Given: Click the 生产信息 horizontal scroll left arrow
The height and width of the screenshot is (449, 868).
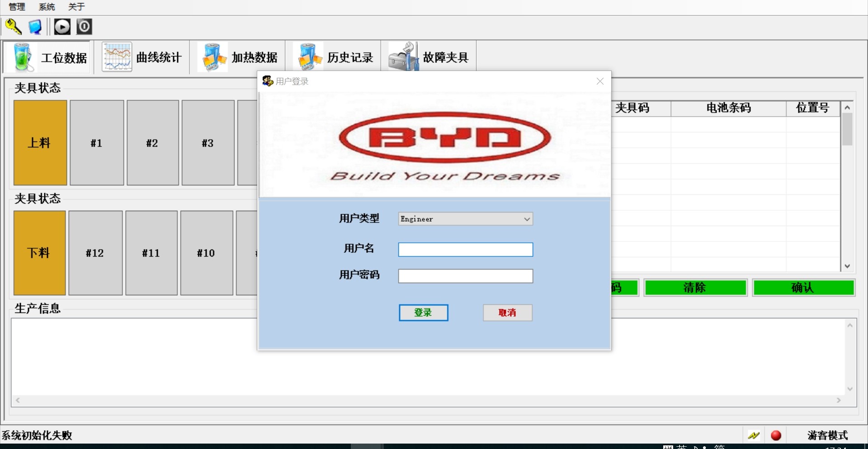Looking at the screenshot, I should tap(18, 400).
